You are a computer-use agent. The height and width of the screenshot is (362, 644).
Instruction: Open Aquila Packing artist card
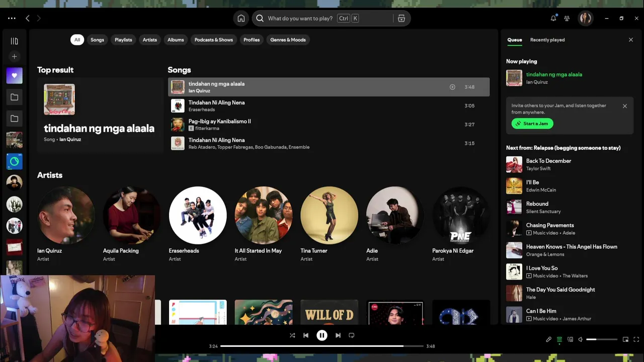click(x=132, y=224)
